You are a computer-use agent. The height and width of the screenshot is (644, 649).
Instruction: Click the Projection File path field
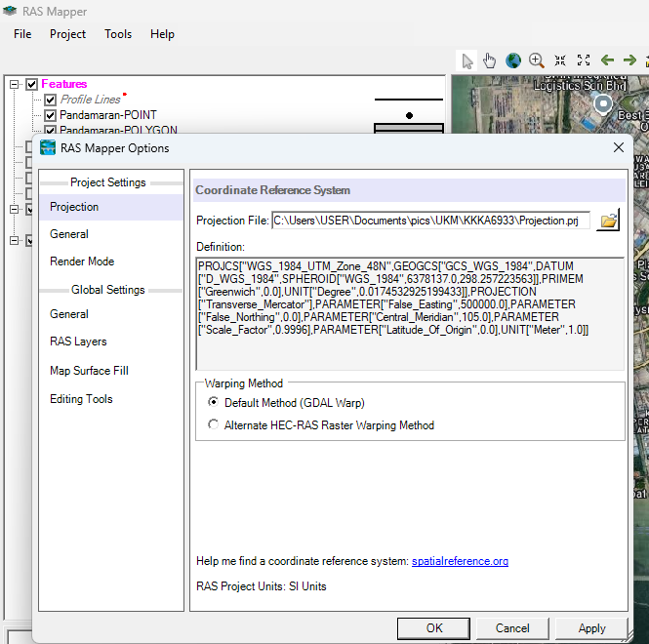coord(430,221)
